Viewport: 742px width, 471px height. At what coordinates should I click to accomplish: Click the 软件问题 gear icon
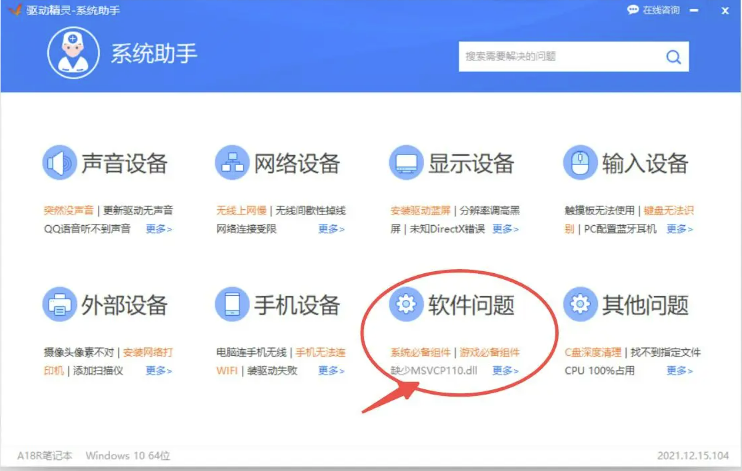[406, 304]
